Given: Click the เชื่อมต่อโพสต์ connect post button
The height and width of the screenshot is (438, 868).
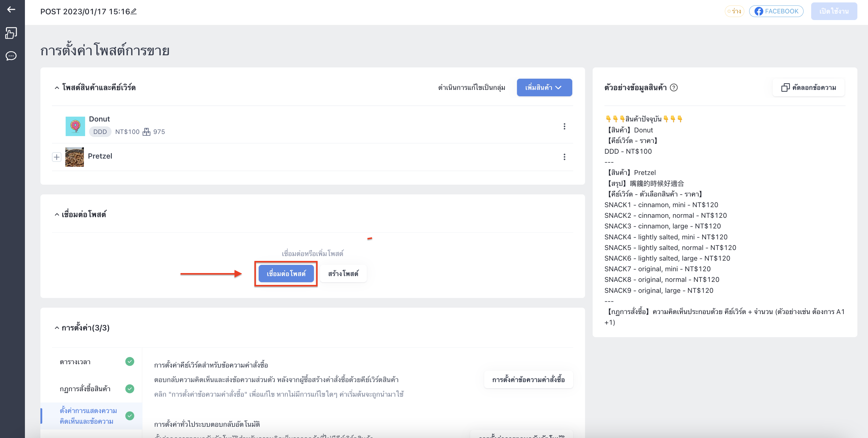Looking at the screenshot, I should click(286, 273).
